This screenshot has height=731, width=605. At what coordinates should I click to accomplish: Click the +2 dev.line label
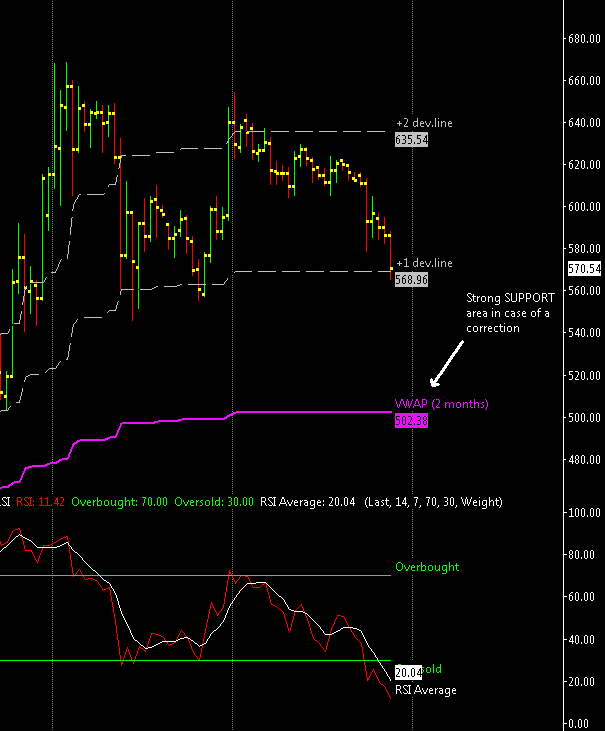(424, 123)
